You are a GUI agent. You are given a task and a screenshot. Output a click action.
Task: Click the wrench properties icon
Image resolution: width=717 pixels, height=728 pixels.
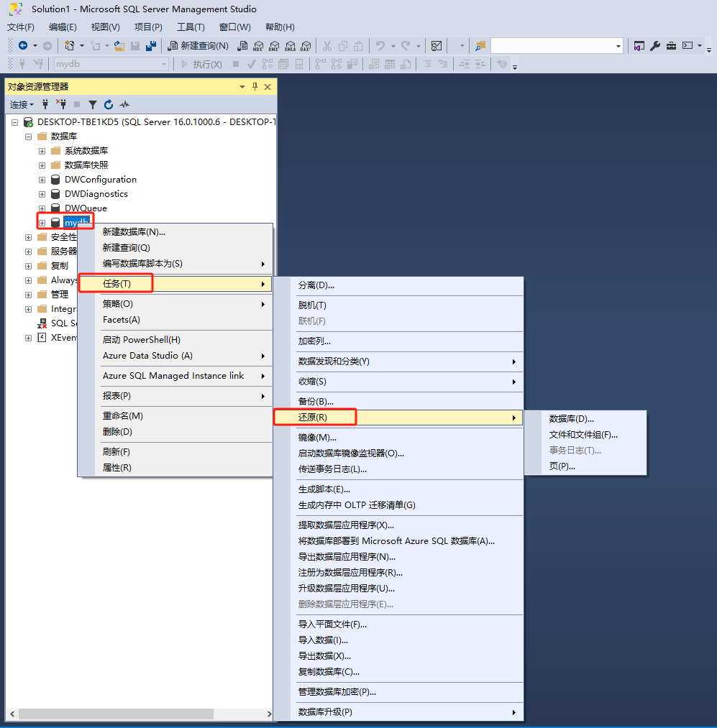coord(655,45)
